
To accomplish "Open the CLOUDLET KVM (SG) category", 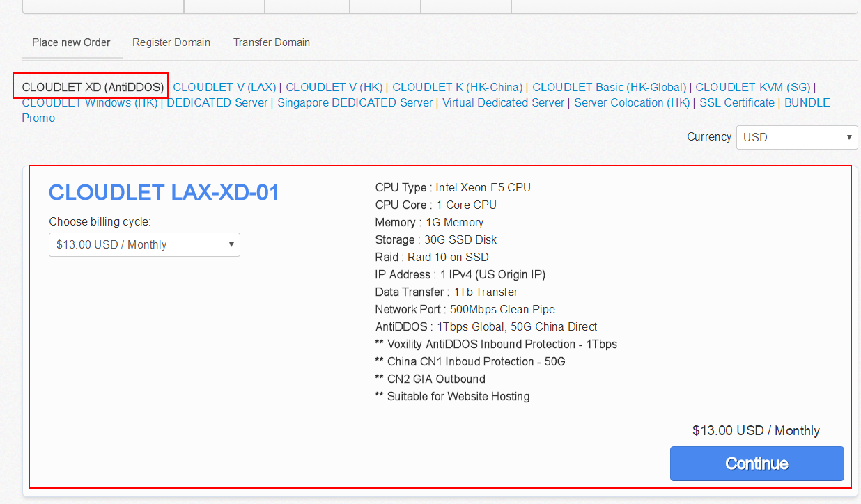I will pyautogui.click(x=753, y=87).
